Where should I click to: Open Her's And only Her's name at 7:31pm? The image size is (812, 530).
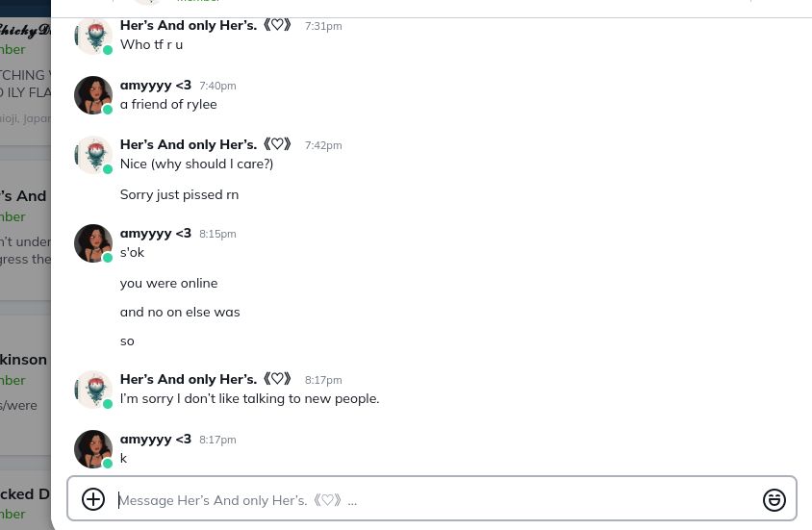coord(206,25)
